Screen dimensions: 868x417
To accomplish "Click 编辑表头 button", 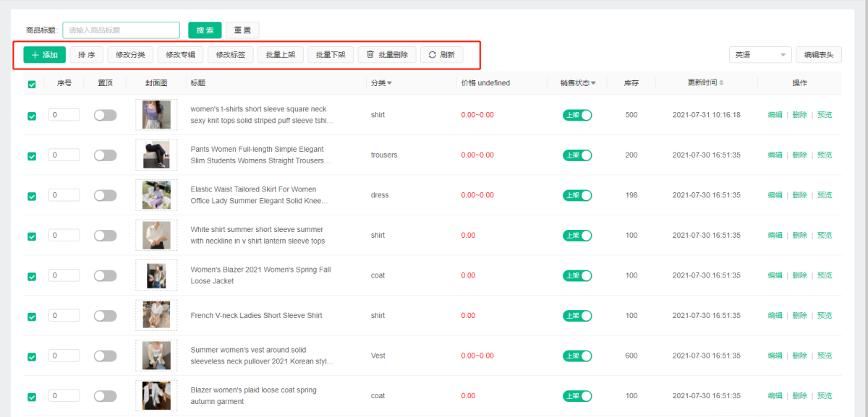I will 819,55.
